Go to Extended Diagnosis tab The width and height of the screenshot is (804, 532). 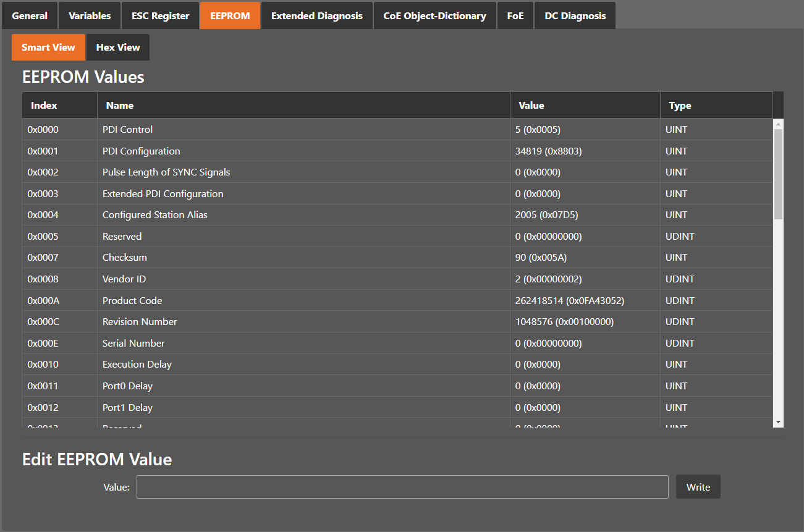tap(316, 15)
